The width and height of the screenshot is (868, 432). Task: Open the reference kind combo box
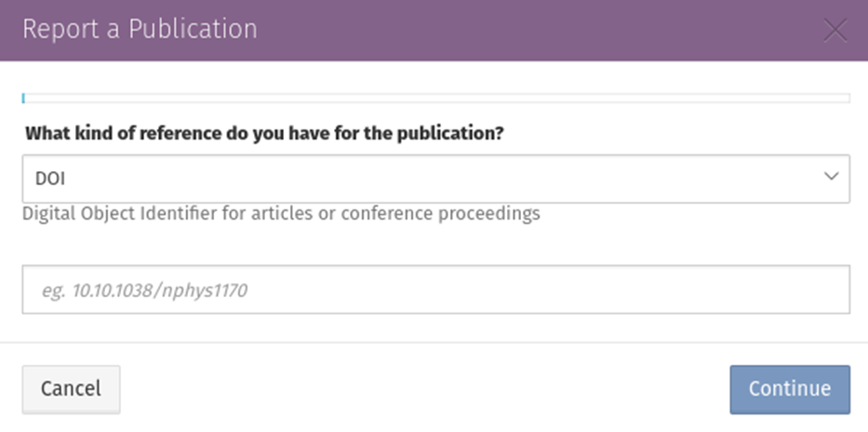point(435,179)
